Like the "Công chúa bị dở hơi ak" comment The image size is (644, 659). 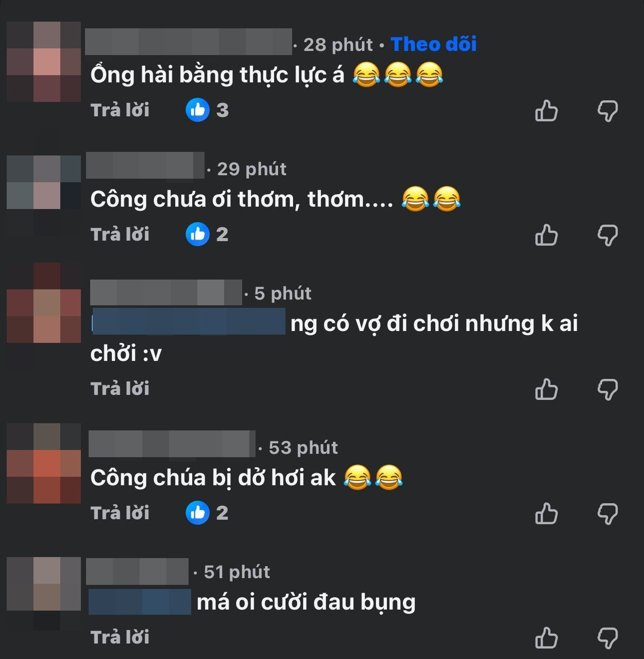547,513
